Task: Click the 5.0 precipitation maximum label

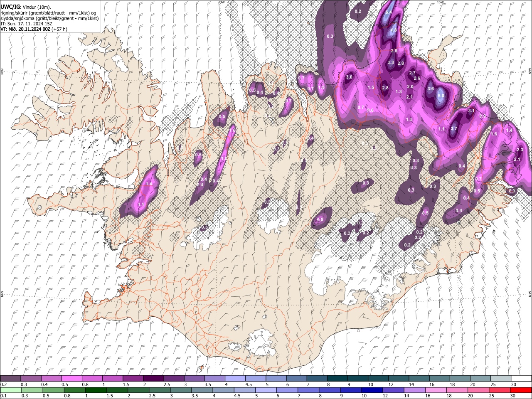Action: (441, 96)
